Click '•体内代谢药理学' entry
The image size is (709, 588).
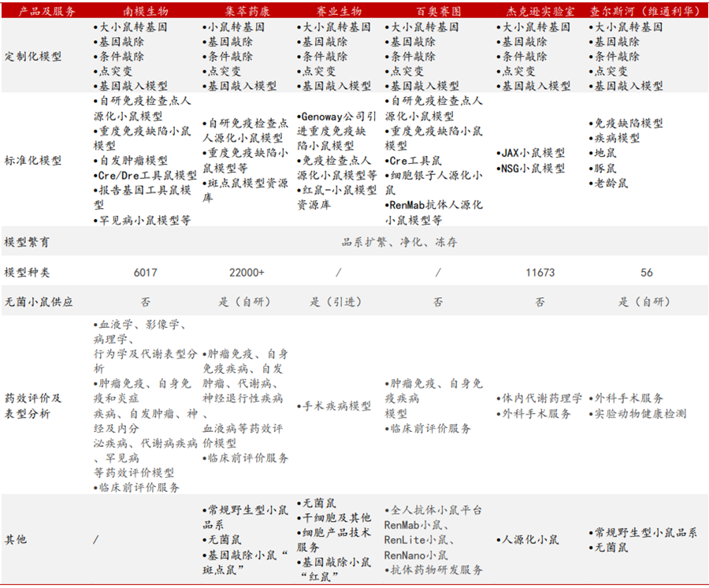point(539,398)
